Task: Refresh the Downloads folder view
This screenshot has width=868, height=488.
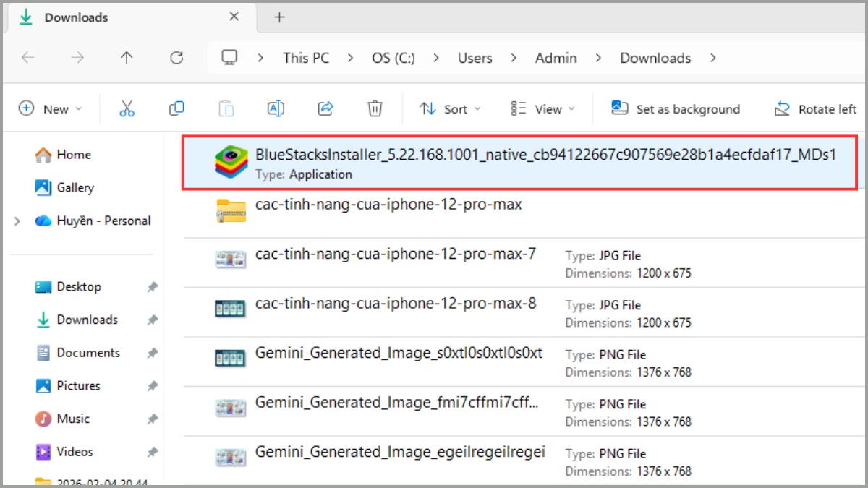Action: (x=176, y=58)
